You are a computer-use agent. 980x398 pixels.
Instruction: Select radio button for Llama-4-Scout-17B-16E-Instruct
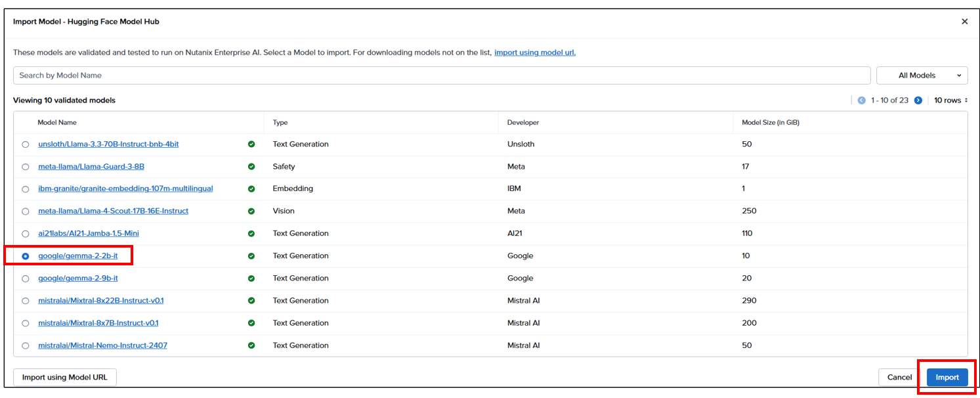point(26,211)
